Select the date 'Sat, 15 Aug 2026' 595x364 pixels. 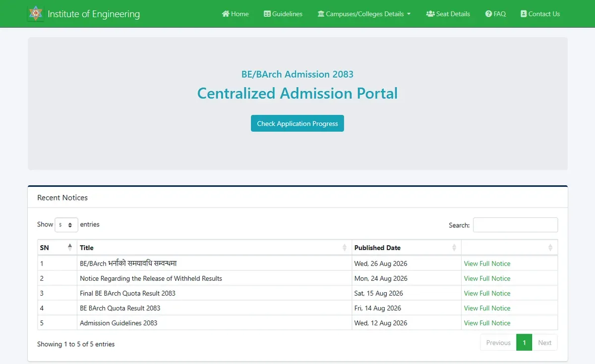point(379,293)
